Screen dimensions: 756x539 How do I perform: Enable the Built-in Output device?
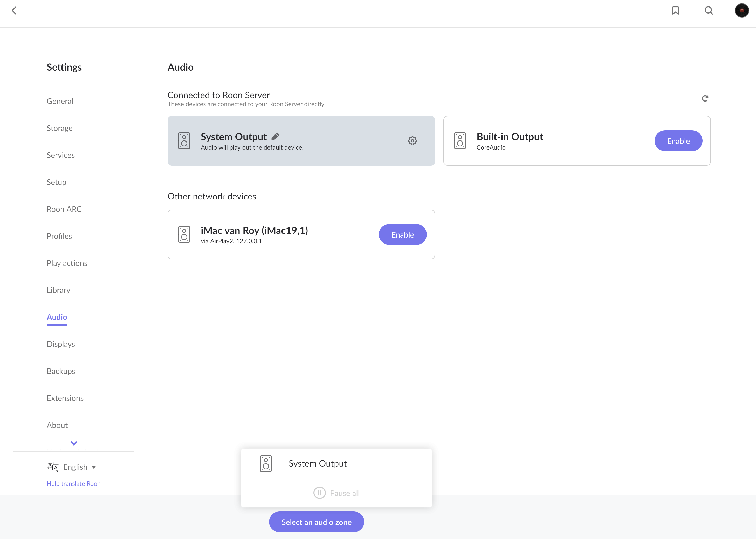678,141
